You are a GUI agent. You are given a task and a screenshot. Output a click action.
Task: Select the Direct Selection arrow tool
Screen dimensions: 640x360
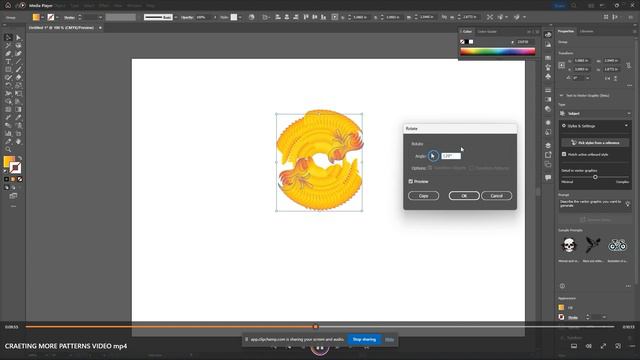(x=18, y=38)
